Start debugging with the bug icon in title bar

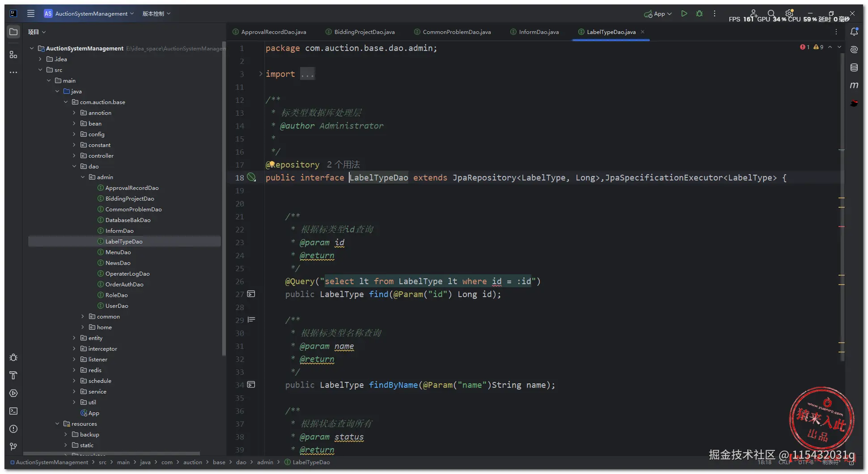click(699, 13)
